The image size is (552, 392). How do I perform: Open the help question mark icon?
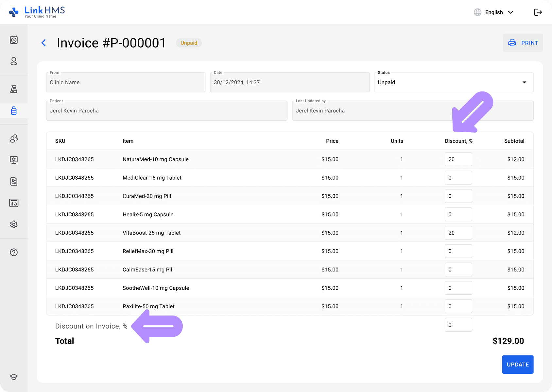[14, 252]
